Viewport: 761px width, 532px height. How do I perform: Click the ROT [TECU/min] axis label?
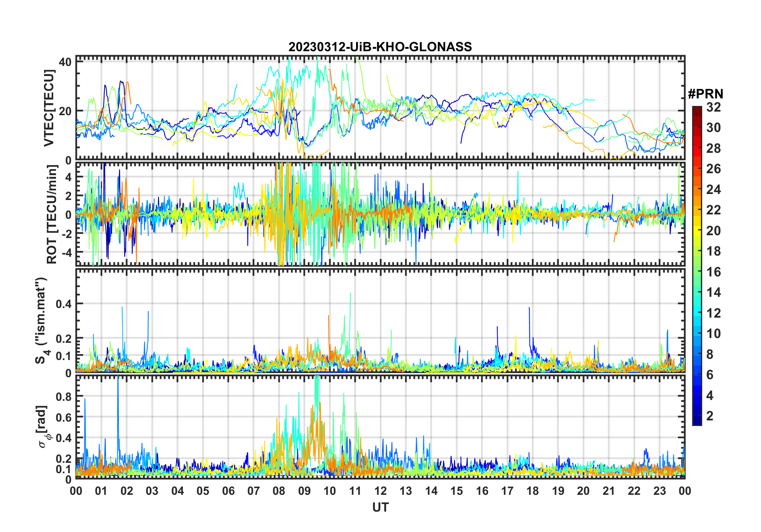click(x=52, y=214)
